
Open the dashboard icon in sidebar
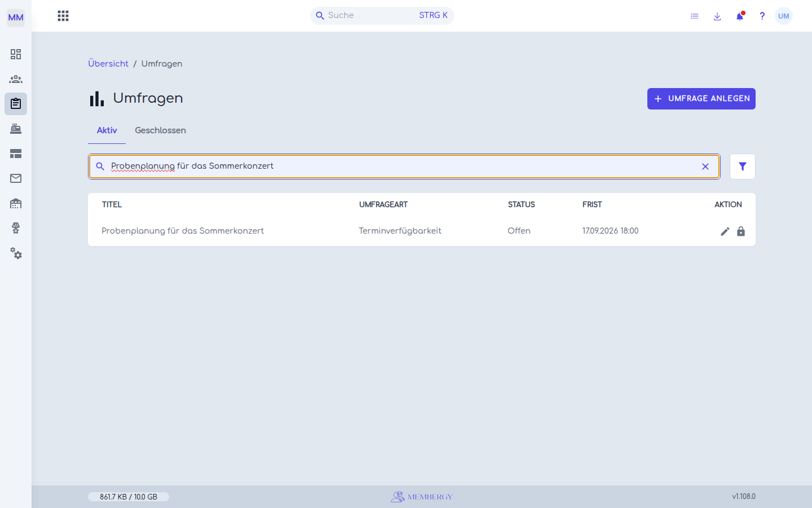coord(16,54)
